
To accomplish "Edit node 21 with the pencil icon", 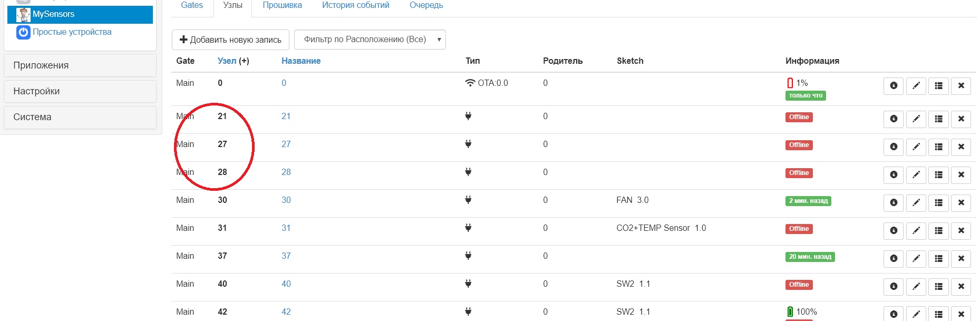I will [x=916, y=119].
